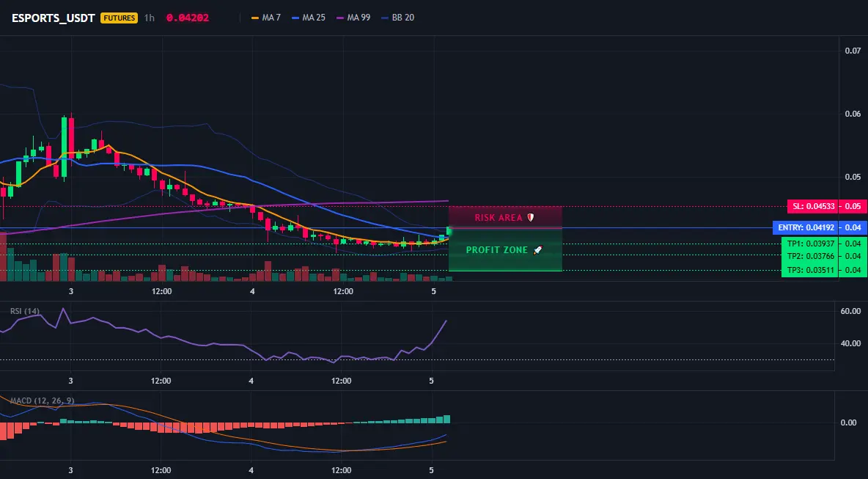Click the date 3 label on MACD time axis
Viewport: 868px width, 479px height.
click(70, 470)
